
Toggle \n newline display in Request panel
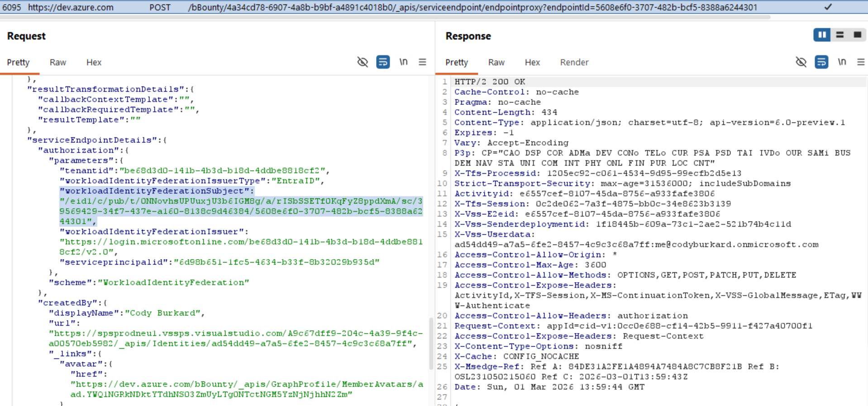point(403,62)
